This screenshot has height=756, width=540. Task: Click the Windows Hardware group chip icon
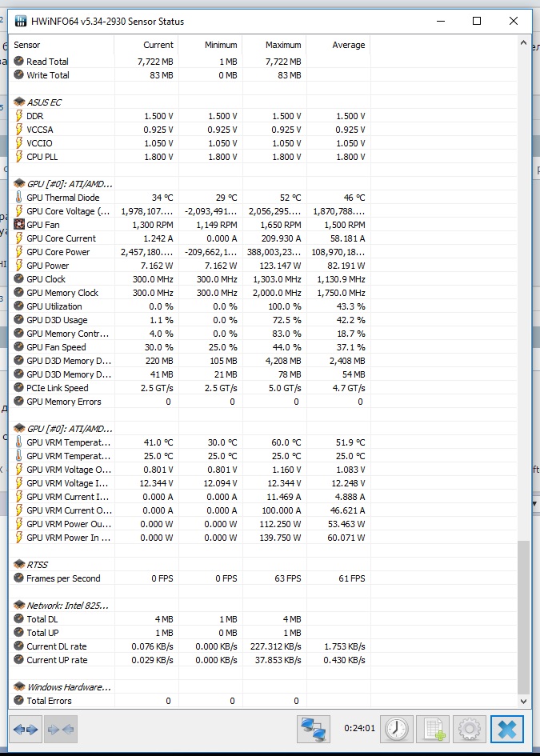tap(19, 686)
